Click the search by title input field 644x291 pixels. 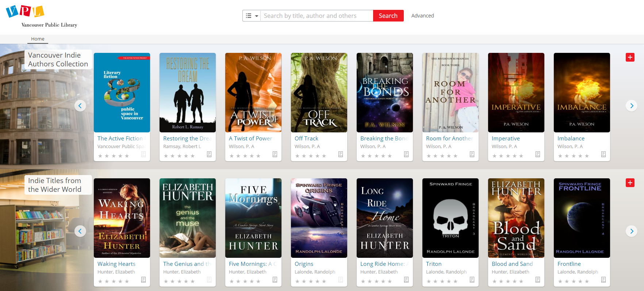tap(317, 16)
